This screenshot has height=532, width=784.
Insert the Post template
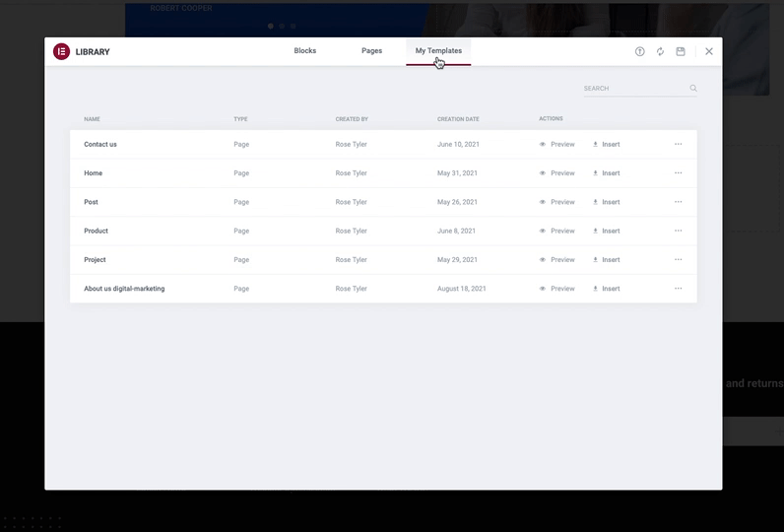[607, 202]
